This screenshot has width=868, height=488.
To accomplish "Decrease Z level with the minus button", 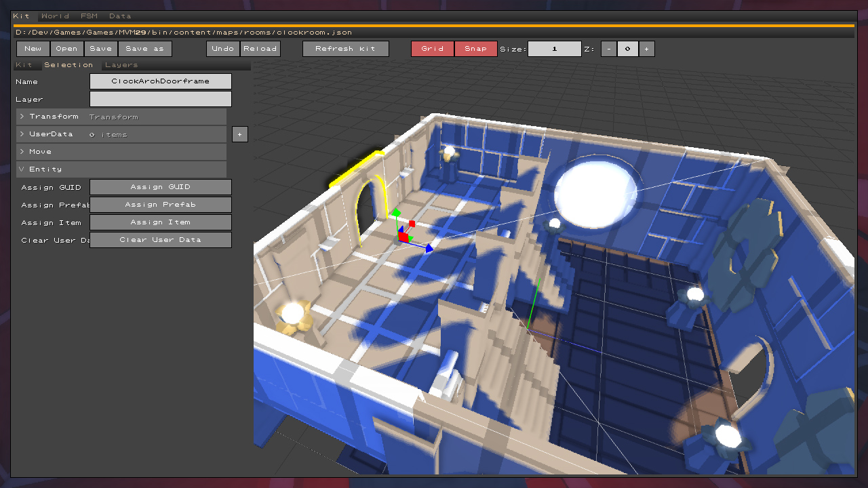I will [608, 49].
